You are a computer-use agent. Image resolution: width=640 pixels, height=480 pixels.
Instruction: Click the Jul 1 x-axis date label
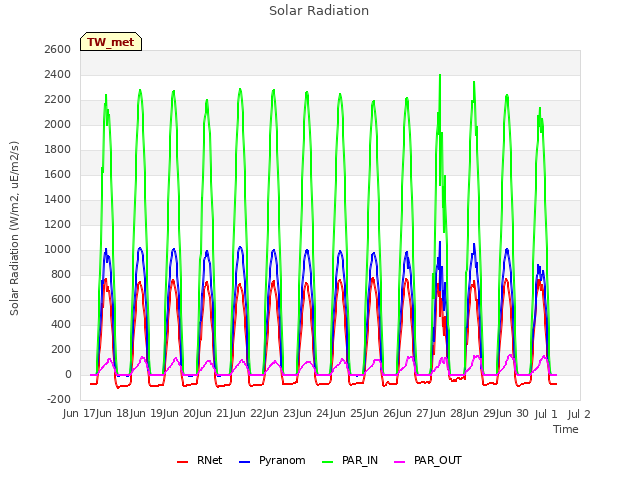[x=546, y=414]
